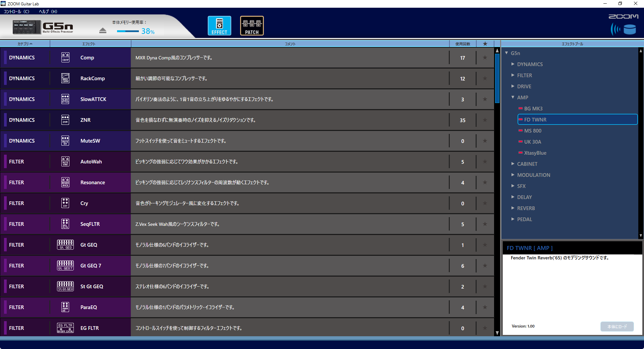Select XtasyBlue amp in effect pool
Image resolution: width=644 pixels, height=349 pixels.
click(535, 153)
